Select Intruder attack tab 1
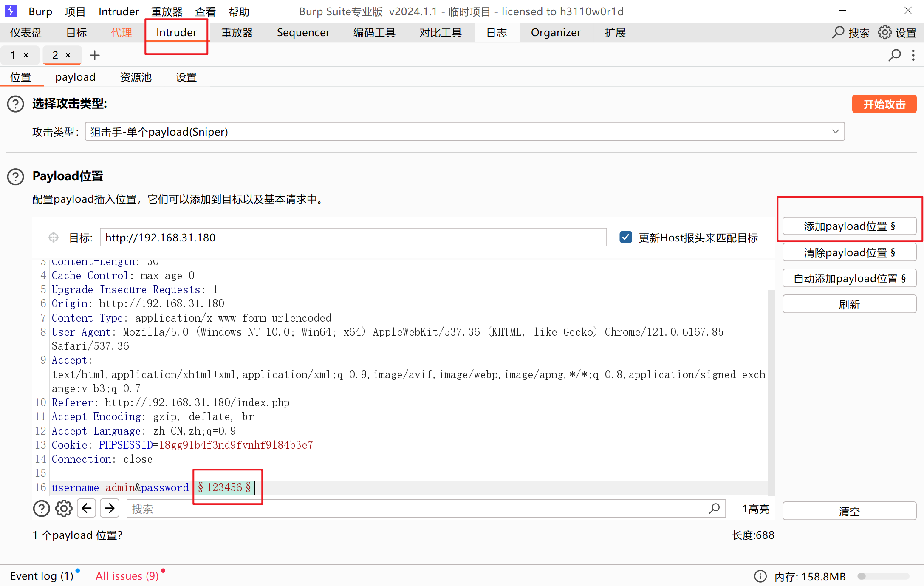 (x=14, y=55)
